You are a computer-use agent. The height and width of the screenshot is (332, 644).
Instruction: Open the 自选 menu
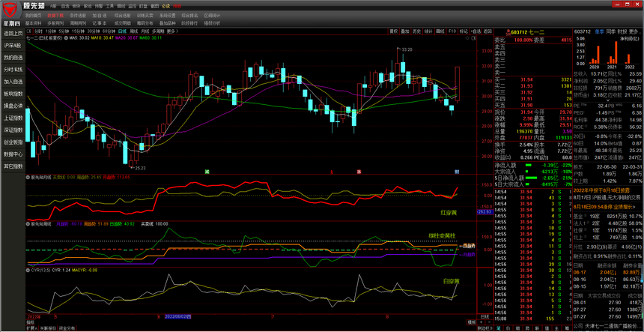pyautogui.click(x=65, y=7)
